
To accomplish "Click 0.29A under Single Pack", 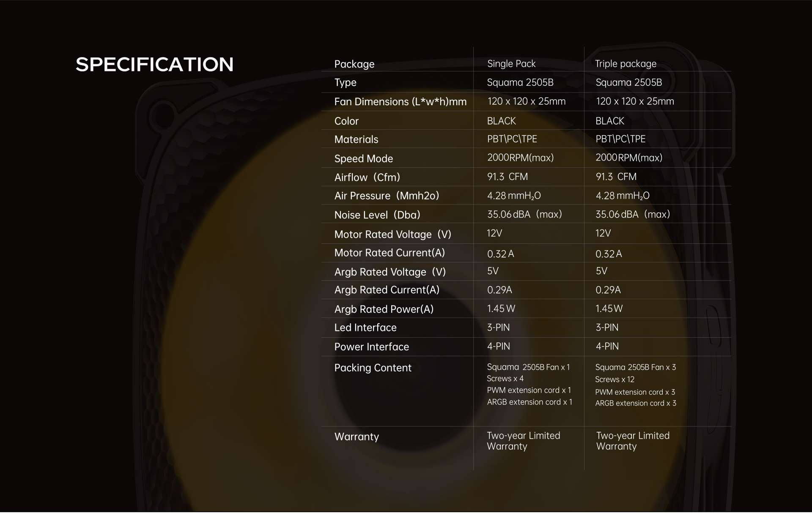I will coord(499,290).
